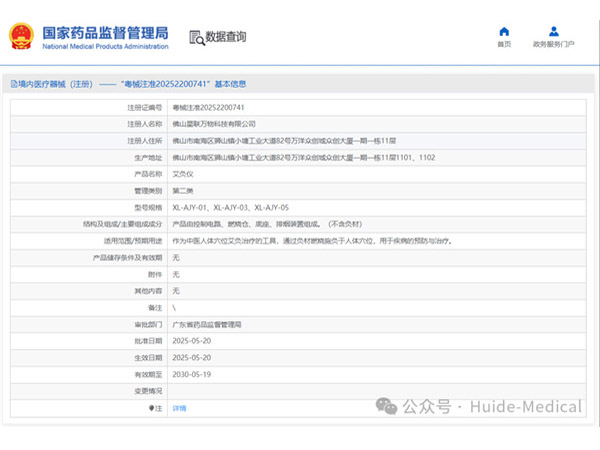This screenshot has height=450, width=600.
Task: Click the breadcrumb icon before 境内医疗器械
Action: point(12,84)
